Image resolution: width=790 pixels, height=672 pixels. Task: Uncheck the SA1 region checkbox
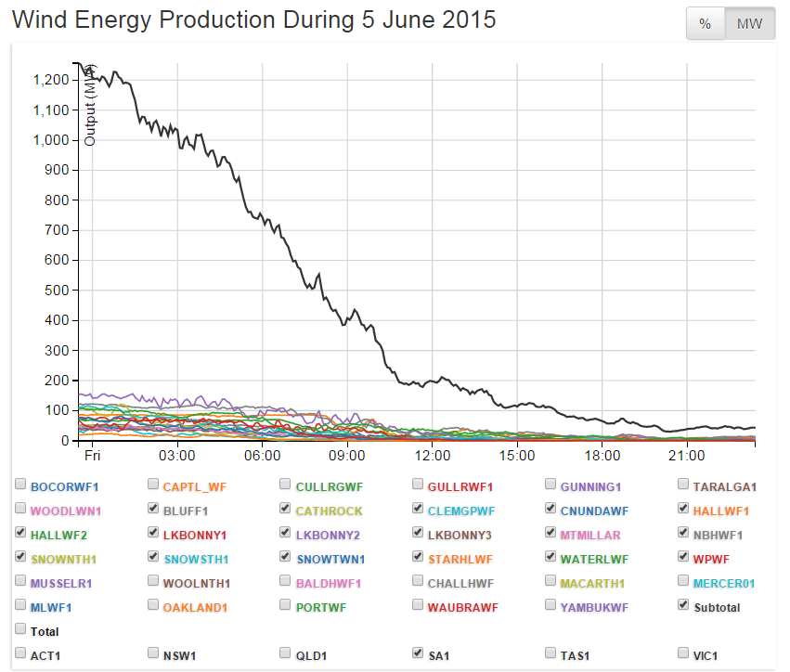point(419,653)
